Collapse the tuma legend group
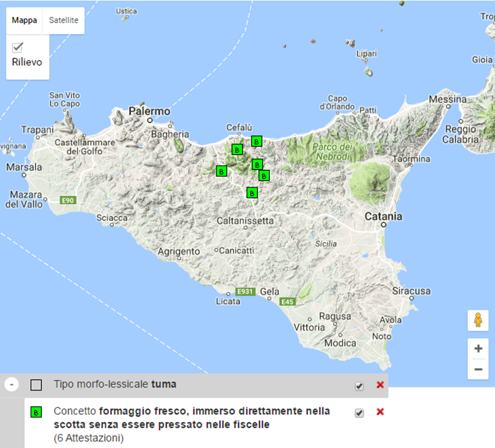495x448 pixels. [12, 385]
